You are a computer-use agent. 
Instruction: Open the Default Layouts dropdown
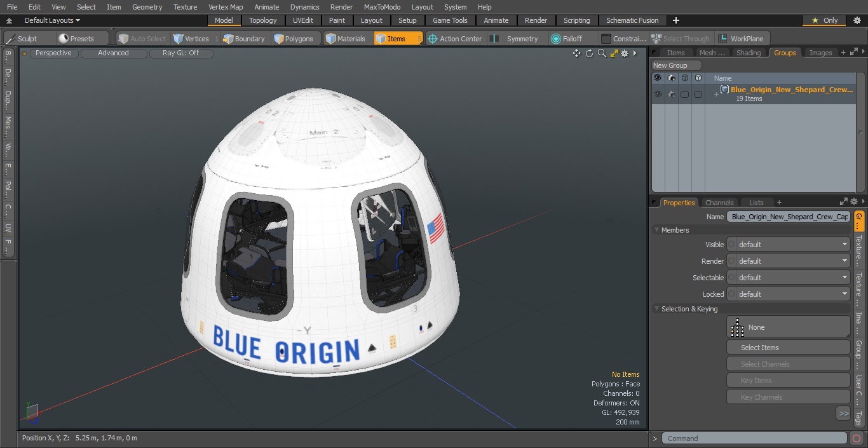pos(52,20)
